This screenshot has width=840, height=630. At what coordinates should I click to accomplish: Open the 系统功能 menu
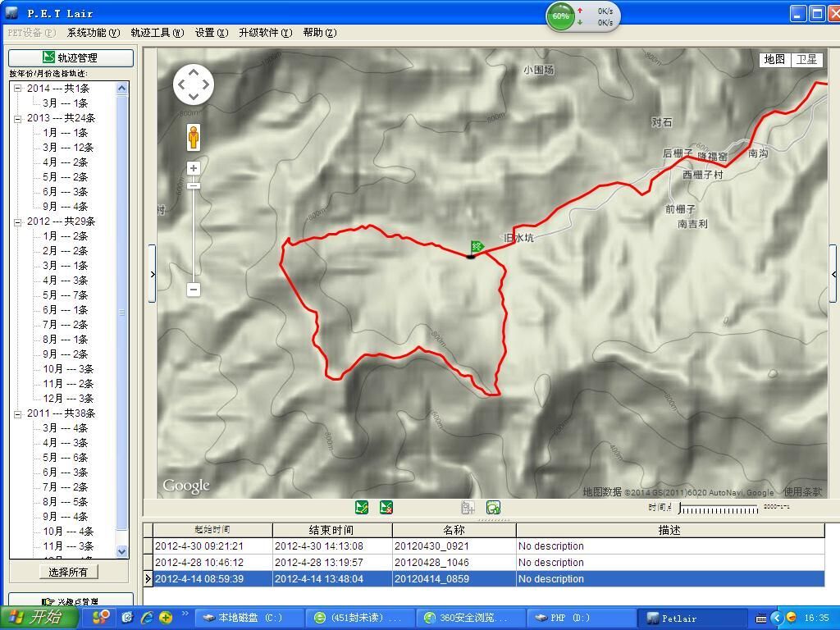coord(93,33)
